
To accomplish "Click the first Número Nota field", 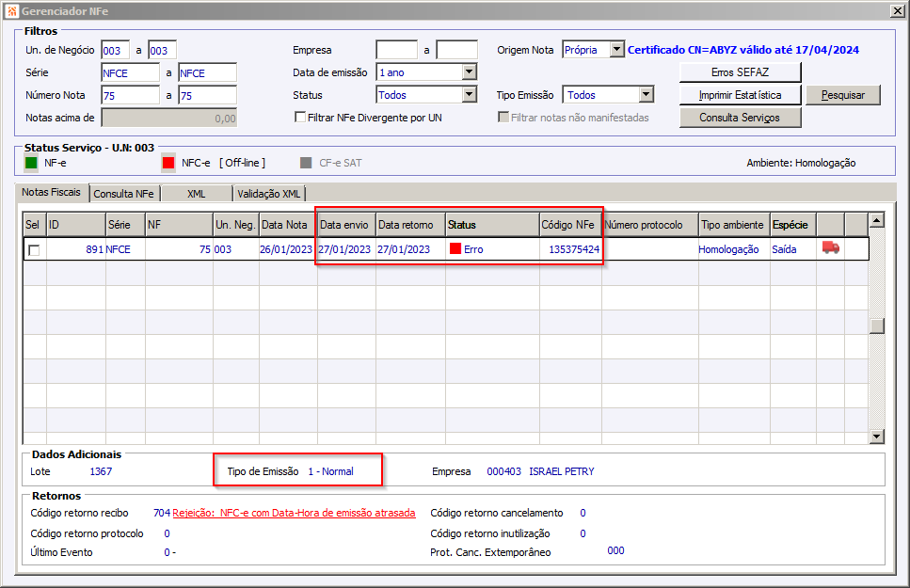I will click(130, 95).
